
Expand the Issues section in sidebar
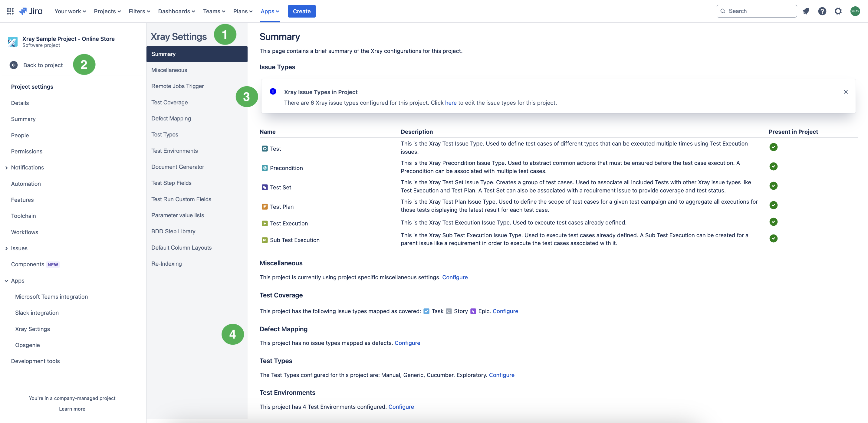(x=6, y=248)
